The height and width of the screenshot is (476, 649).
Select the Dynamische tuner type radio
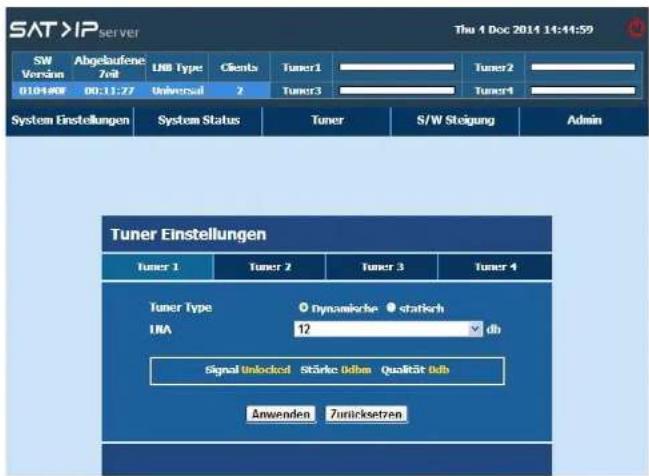303,308
